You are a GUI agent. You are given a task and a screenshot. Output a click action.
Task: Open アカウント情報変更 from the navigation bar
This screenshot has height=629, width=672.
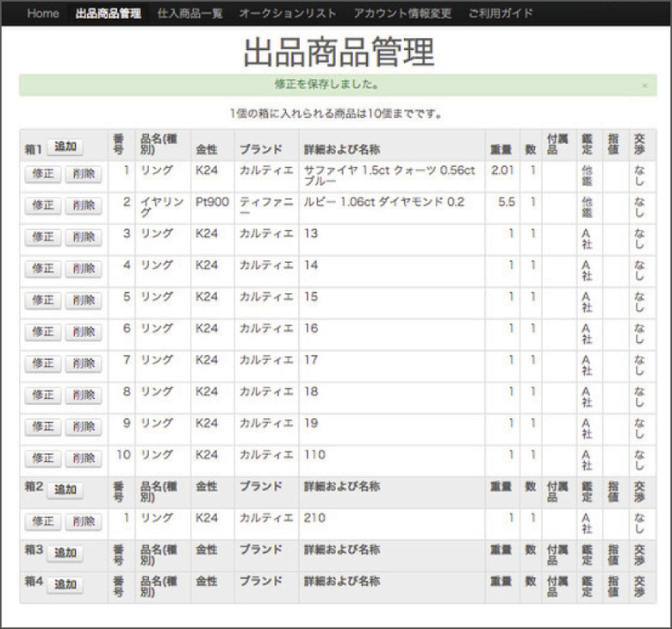(402, 13)
